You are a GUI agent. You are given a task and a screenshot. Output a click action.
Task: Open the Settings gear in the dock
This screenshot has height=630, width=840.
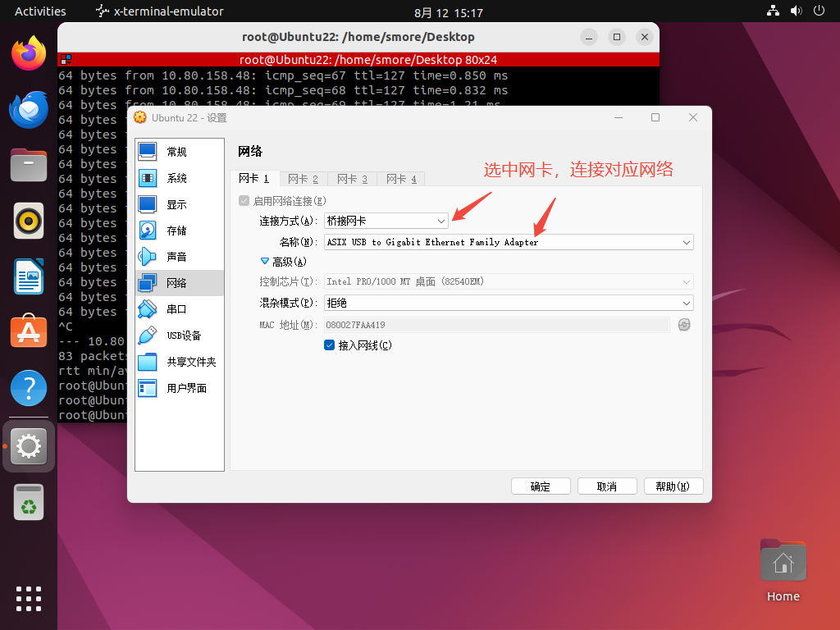[29, 446]
